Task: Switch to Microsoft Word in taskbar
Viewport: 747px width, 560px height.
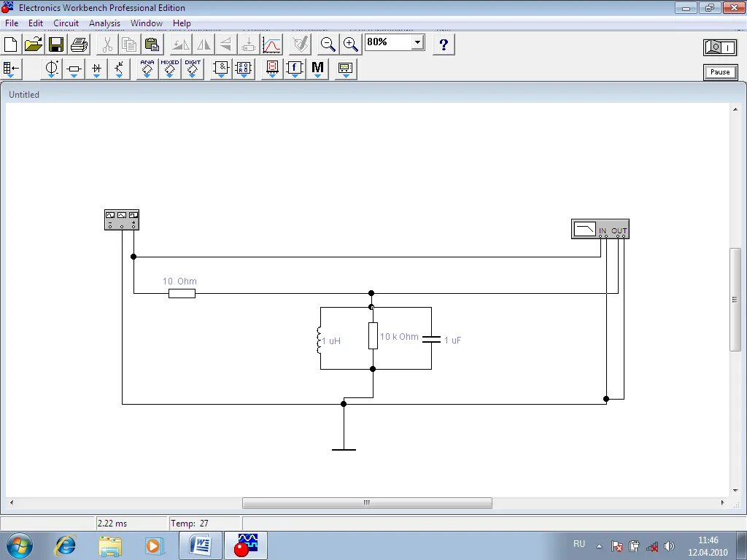Action: [201, 545]
